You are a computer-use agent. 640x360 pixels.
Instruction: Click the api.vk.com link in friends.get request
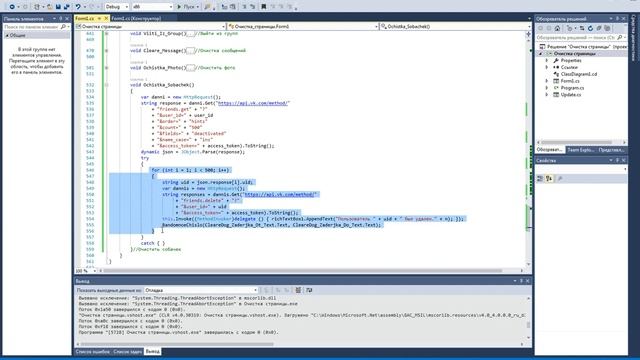point(253,103)
